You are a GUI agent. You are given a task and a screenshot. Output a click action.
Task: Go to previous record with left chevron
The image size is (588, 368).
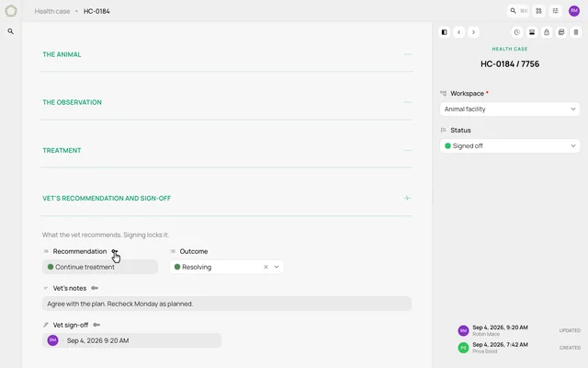tap(459, 32)
